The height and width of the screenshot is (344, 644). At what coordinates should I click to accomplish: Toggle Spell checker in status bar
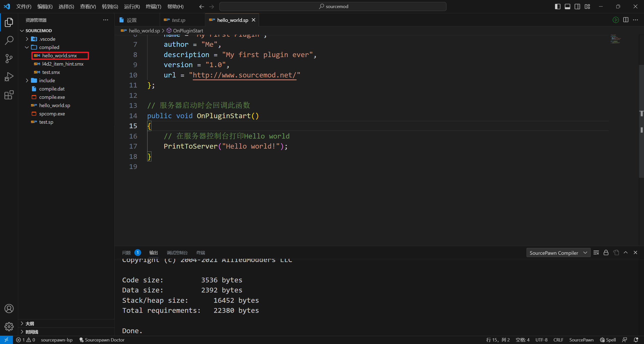608,340
